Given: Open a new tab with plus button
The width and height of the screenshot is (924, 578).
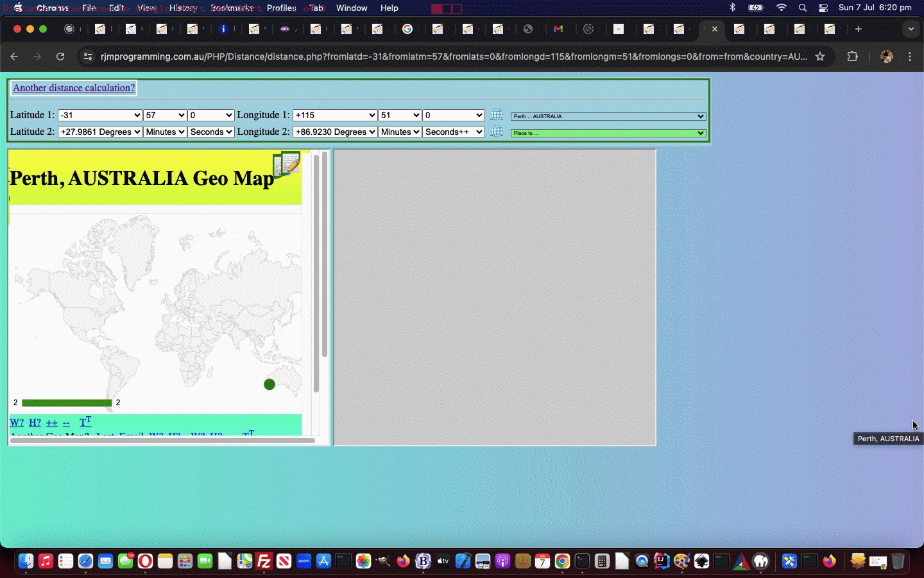Looking at the screenshot, I should click(859, 29).
